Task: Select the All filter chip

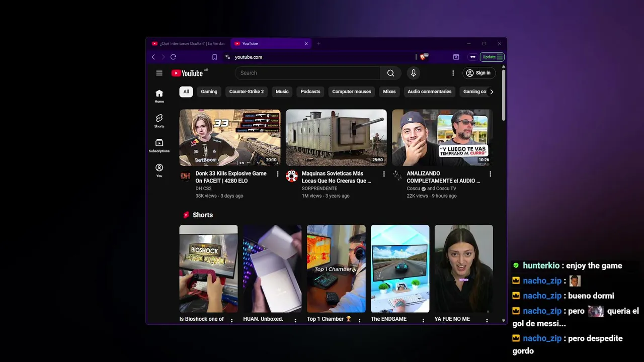Action: 186,92
